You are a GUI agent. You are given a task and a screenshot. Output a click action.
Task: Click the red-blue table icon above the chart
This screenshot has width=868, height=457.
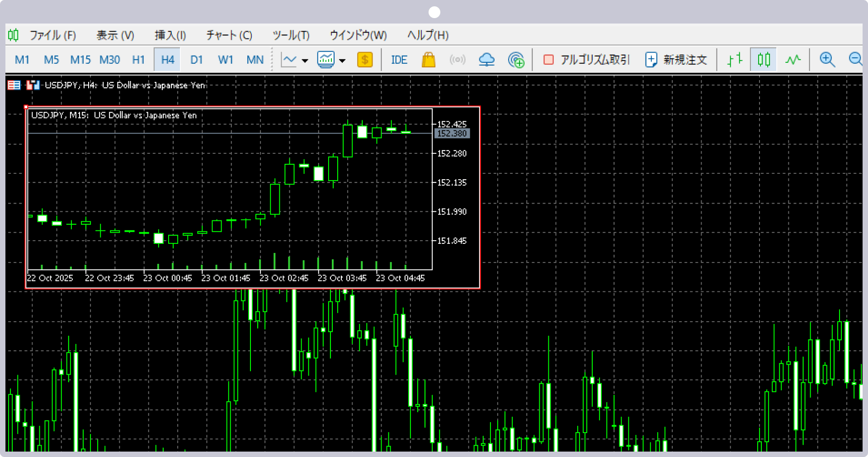14,85
